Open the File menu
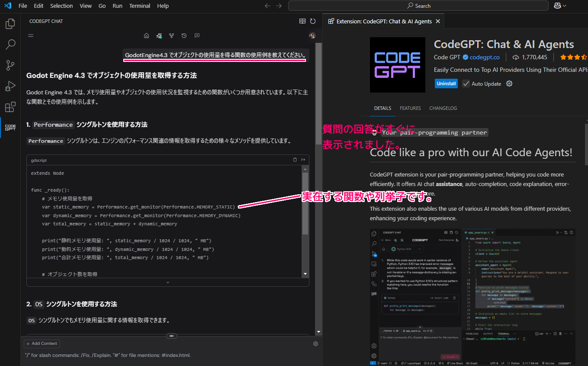The width and height of the screenshot is (588, 366). pos(23,6)
